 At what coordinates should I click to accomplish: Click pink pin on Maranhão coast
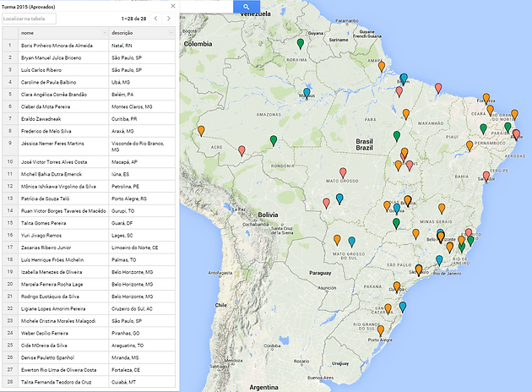pos(438,88)
